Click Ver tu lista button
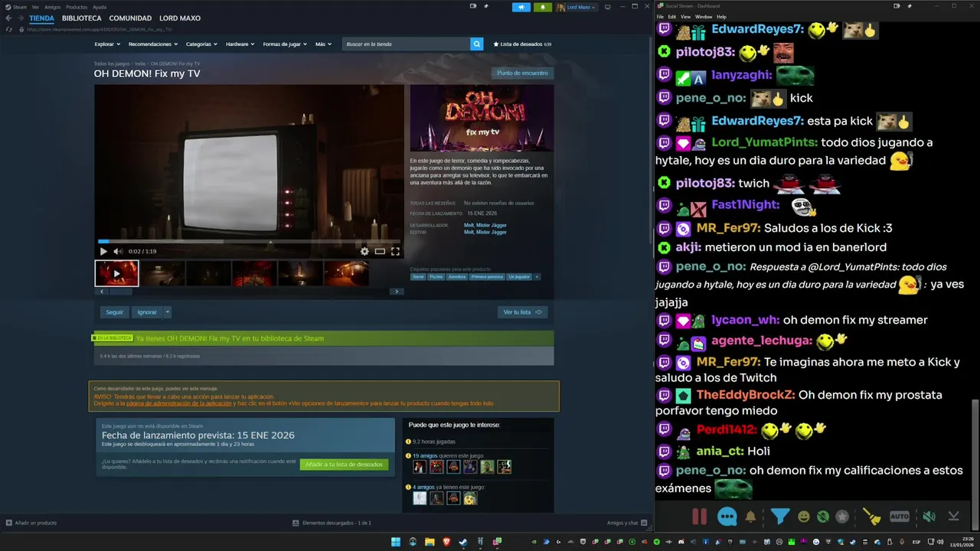This screenshot has width=980, height=551. [x=522, y=312]
